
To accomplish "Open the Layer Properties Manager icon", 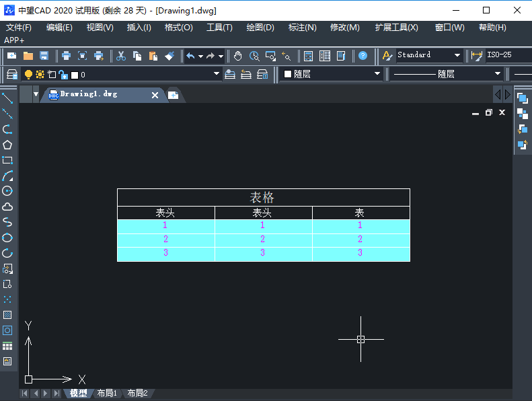I will [11, 75].
